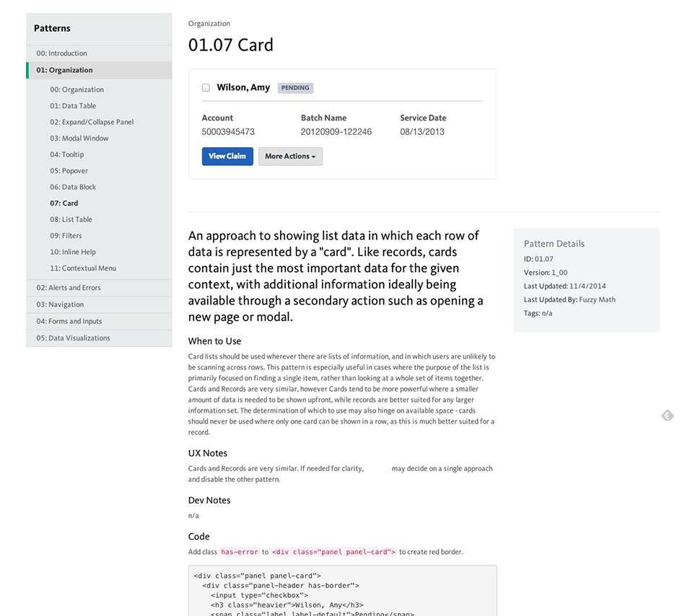The width and height of the screenshot is (685, 616).
Task: Go to 01: Data Table pattern
Action: click(73, 105)
